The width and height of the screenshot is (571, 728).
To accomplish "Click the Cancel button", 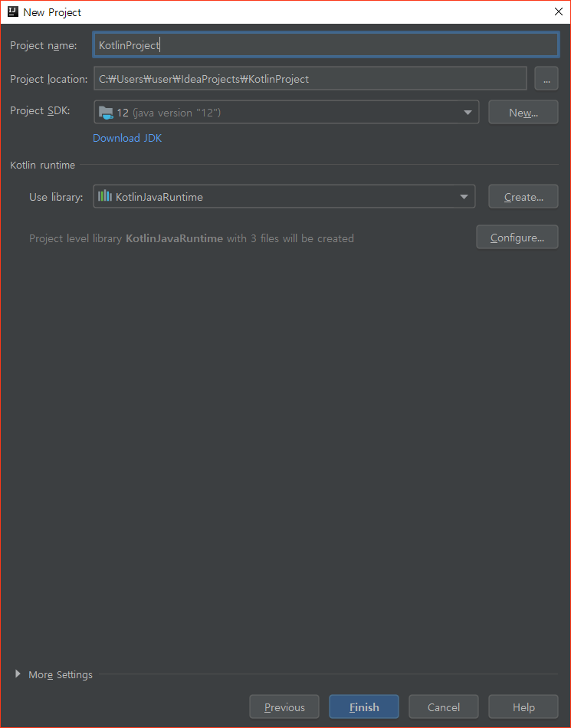I will click(443, 707).
